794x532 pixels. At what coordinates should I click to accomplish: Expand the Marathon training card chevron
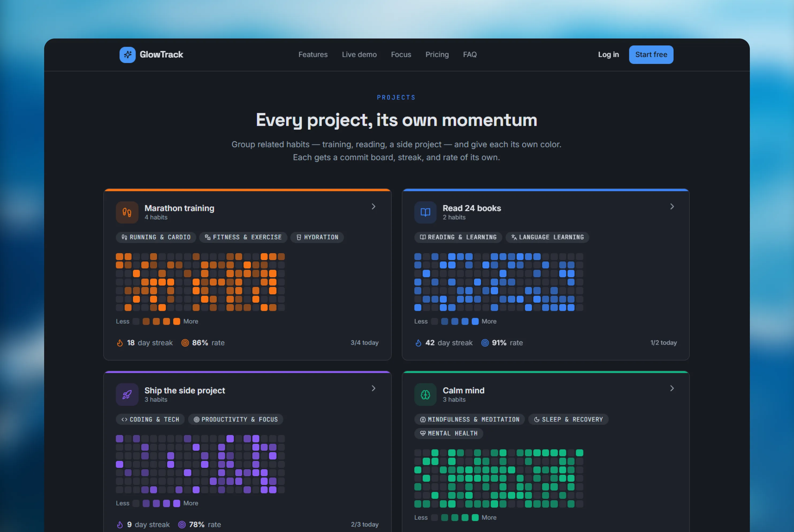(x=373, y=207)
